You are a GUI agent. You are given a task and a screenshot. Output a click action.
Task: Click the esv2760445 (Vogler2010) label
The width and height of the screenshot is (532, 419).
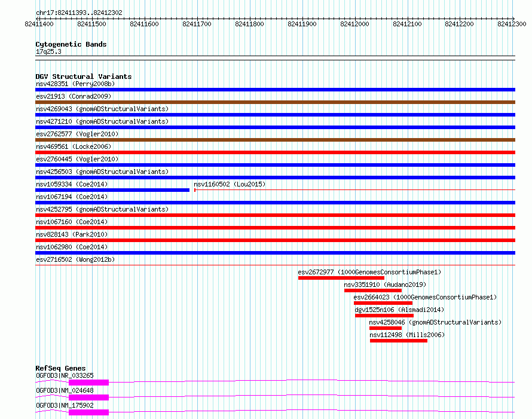coord(77,159)
